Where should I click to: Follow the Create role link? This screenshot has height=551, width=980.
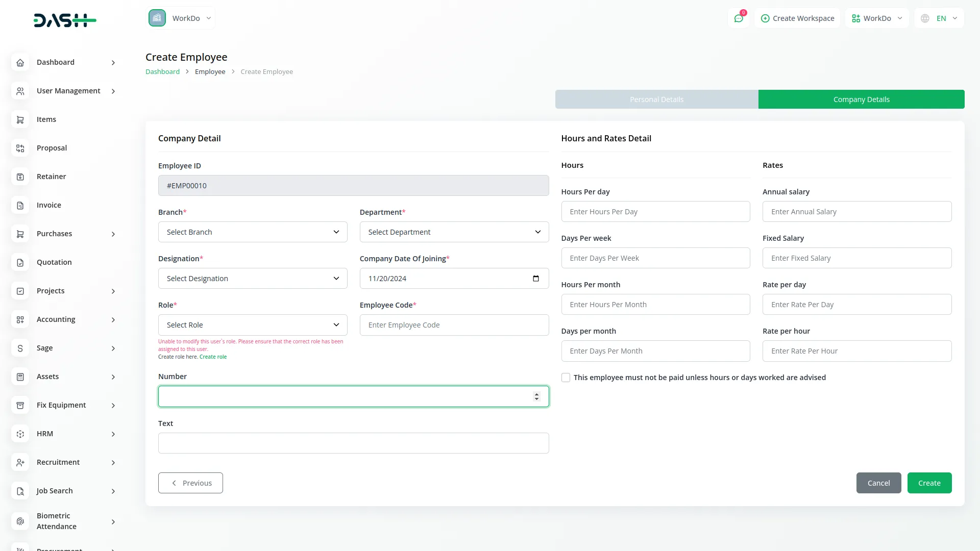(213, 357)
